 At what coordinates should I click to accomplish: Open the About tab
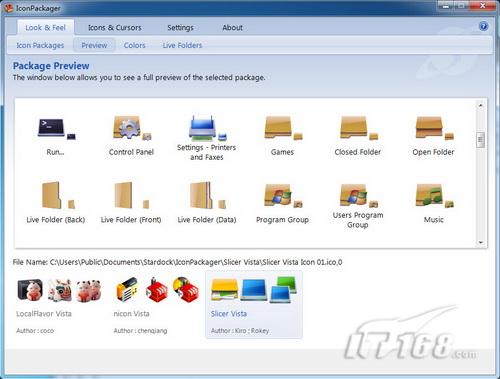(x=232, y=28)
